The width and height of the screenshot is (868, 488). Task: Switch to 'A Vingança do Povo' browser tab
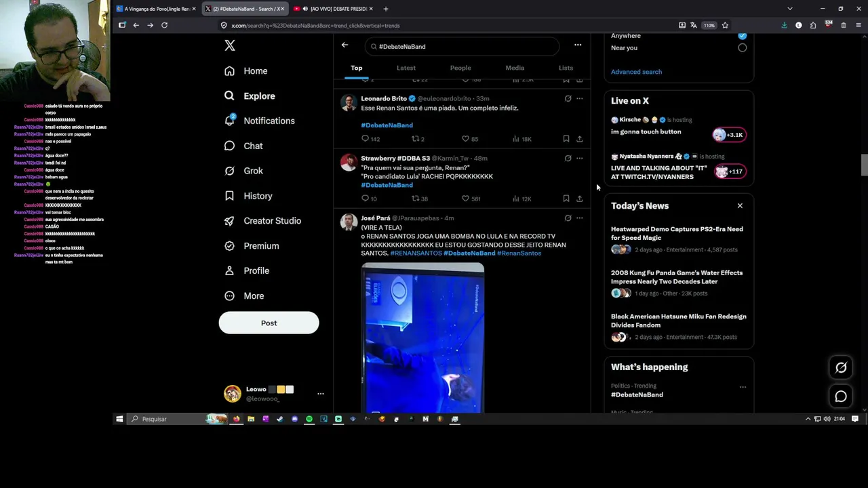(156, 9)
